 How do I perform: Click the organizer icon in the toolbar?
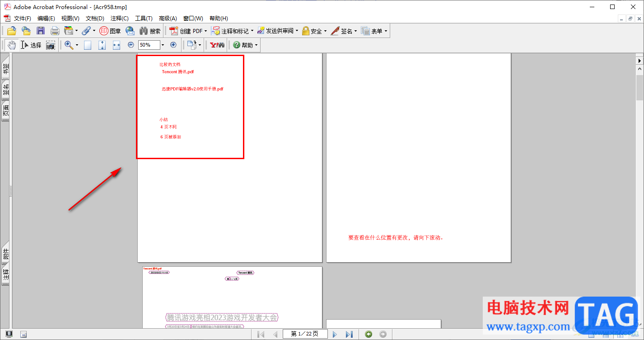tap(69, 31)
